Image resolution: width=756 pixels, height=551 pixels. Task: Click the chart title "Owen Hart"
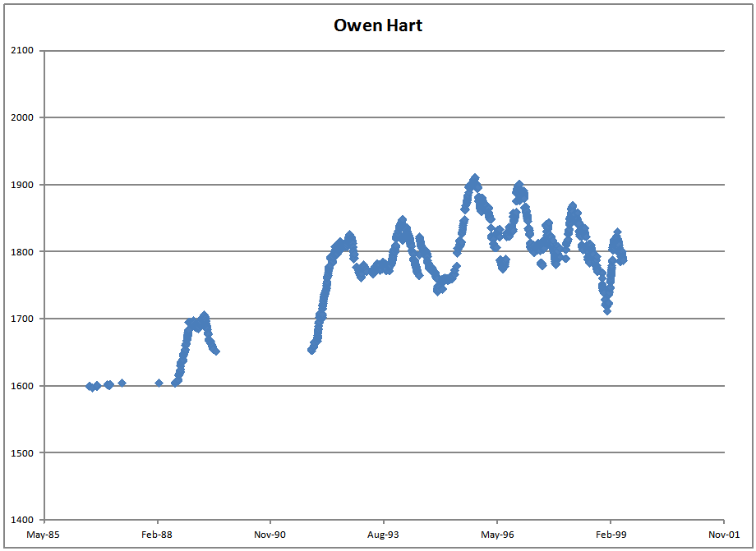coord(378,25)
